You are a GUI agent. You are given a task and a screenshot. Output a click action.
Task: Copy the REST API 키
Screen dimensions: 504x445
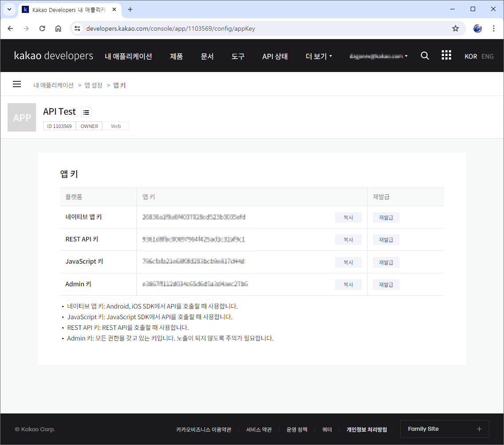348,240
